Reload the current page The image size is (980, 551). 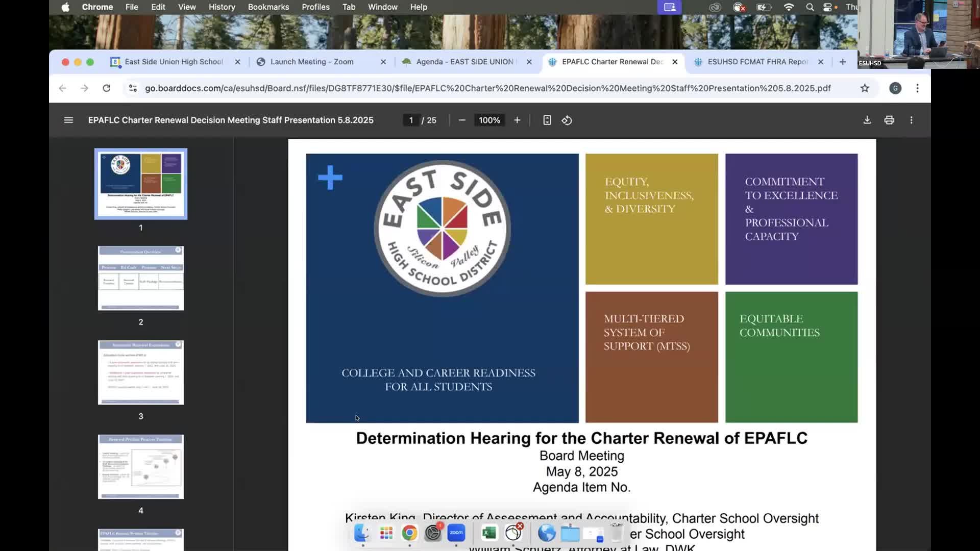coord(106,88)
